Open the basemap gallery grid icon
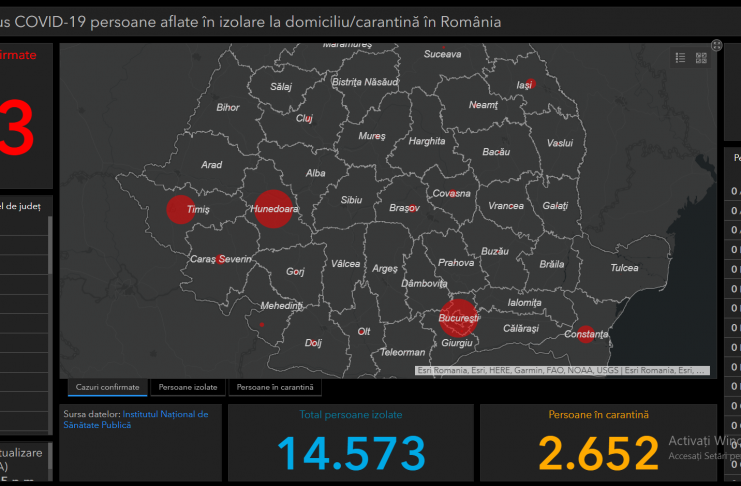 coord(701,58)
